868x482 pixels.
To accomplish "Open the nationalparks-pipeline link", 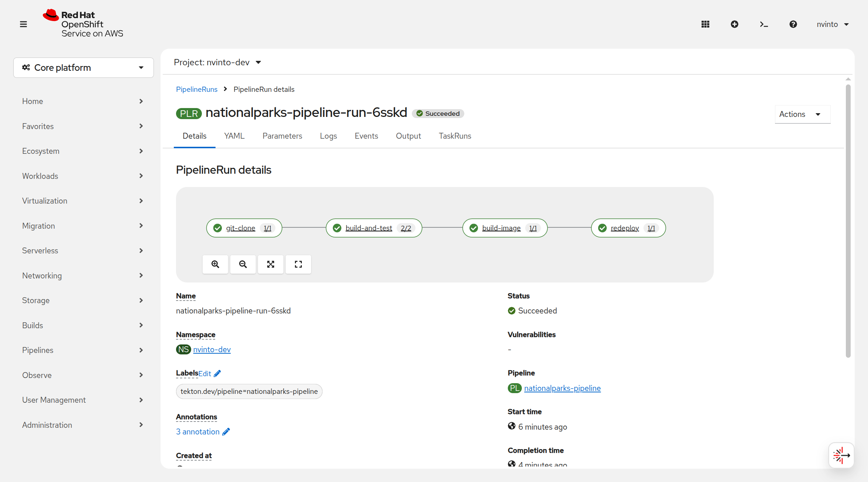I will (x=562, y=388).
